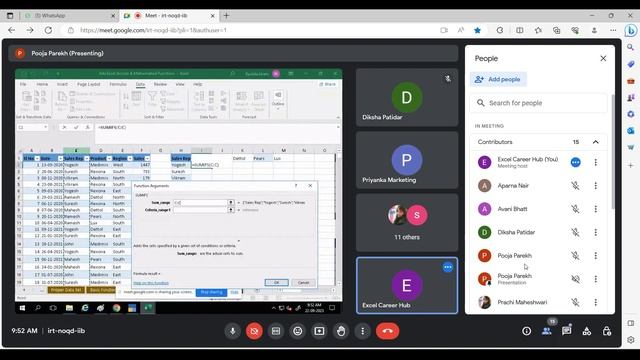Raise hand using the hand icon
Screen dimensions: 640x360
341,331
